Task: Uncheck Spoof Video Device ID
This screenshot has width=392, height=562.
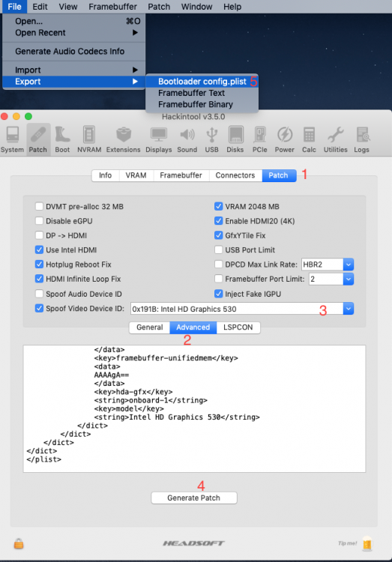Action: (x=39, y=308)
